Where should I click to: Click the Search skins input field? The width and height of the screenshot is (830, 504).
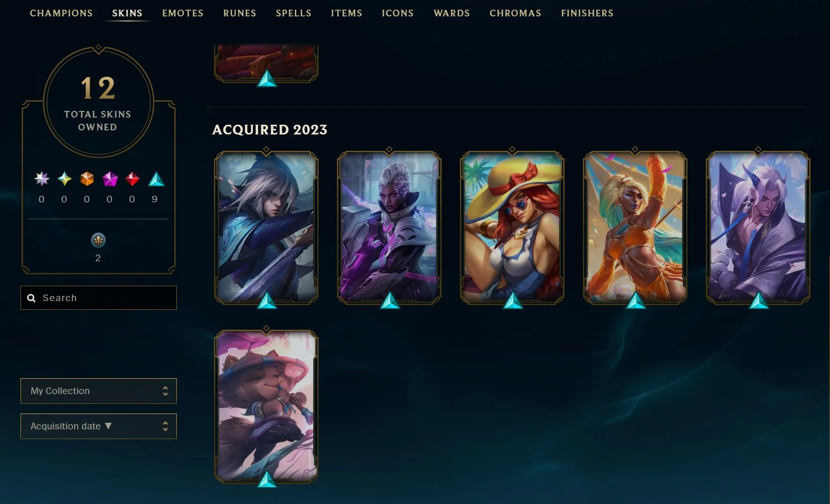coord(99,298)
